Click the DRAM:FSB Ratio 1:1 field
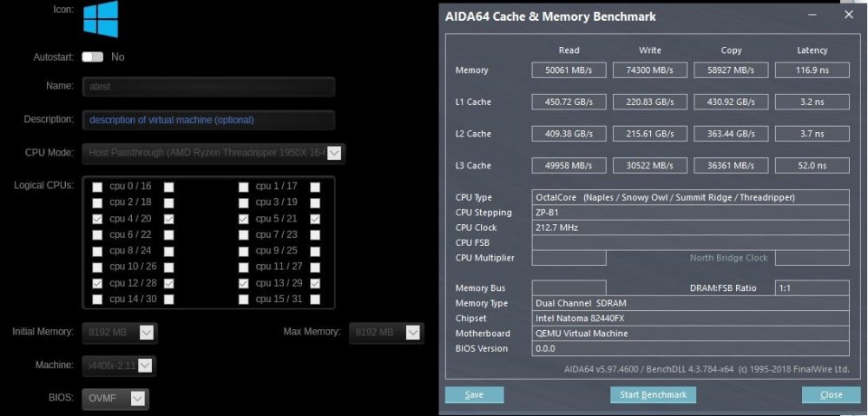This screenshot has width=868, height=416. (812, 288)
